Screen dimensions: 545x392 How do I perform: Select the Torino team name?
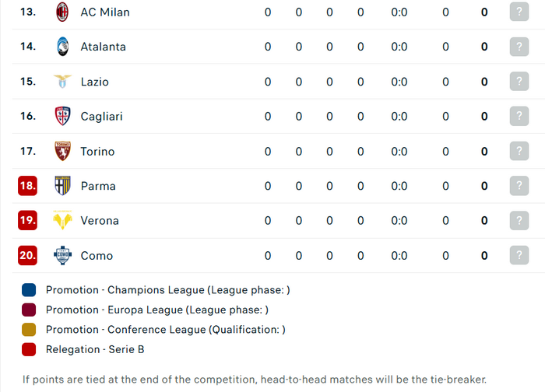[97, 152]
